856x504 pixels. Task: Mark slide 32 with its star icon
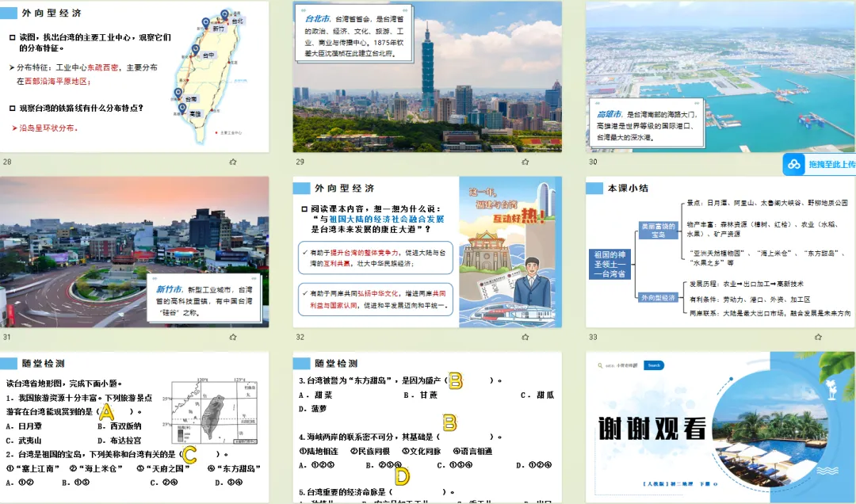click(525, 337)
